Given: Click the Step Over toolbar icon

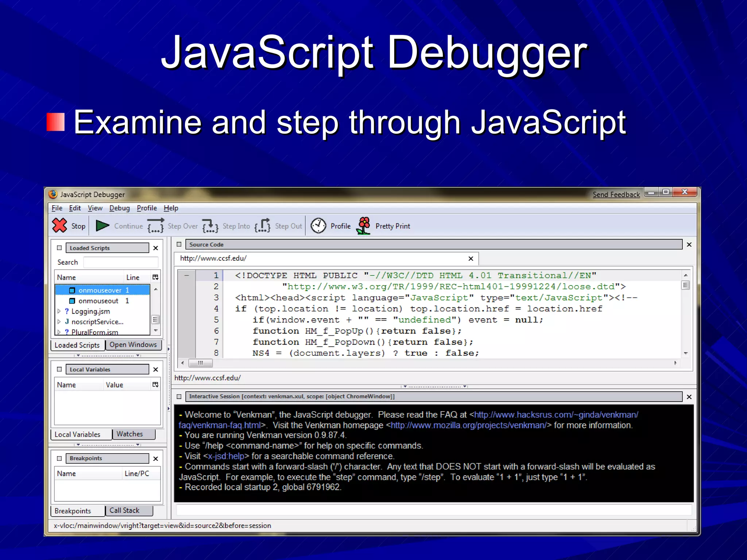Looking at the screenshot, I should 156,226.
